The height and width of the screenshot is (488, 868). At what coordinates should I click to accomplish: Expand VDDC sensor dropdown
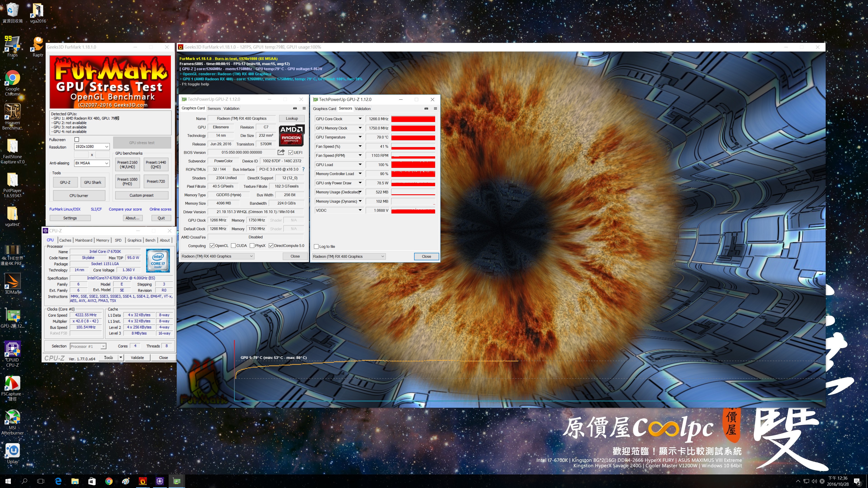[360, 210]
